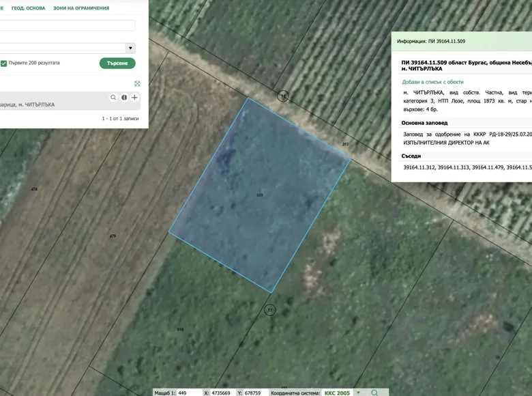This screenshot has width=532, height=396.
Task: Open the 'ГЕОД. ОСНОВА' tab
Action: pos(28,8)
